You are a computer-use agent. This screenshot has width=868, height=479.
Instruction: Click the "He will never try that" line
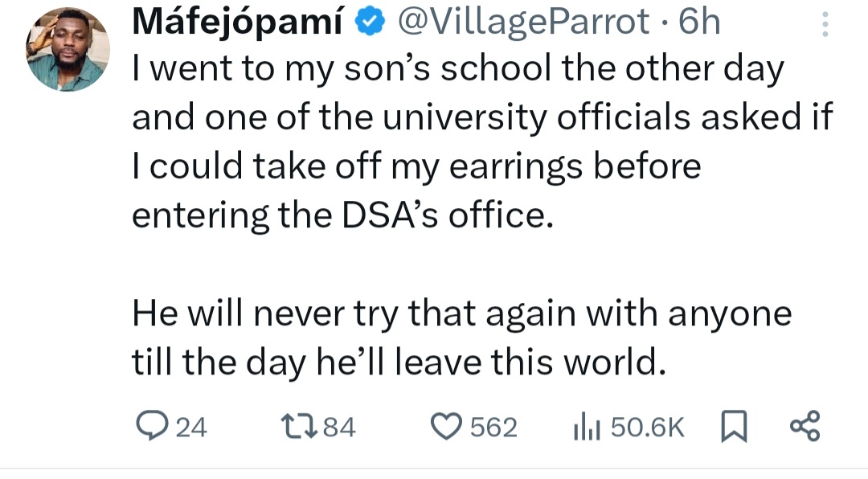(x=461, y=313)
